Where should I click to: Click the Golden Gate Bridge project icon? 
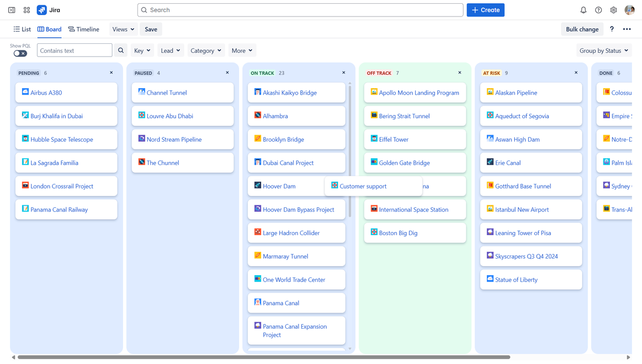pos(374,162)
